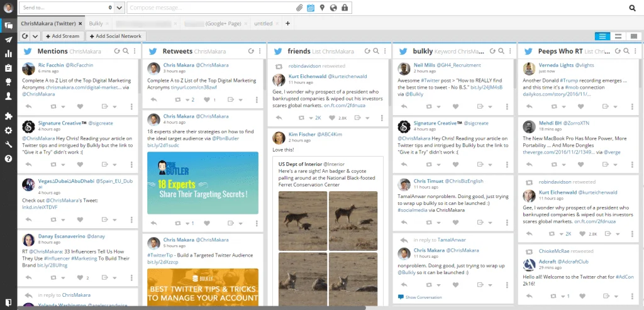Open the top-right search magnifier
The image size is (644, 310).
[632, 8]
